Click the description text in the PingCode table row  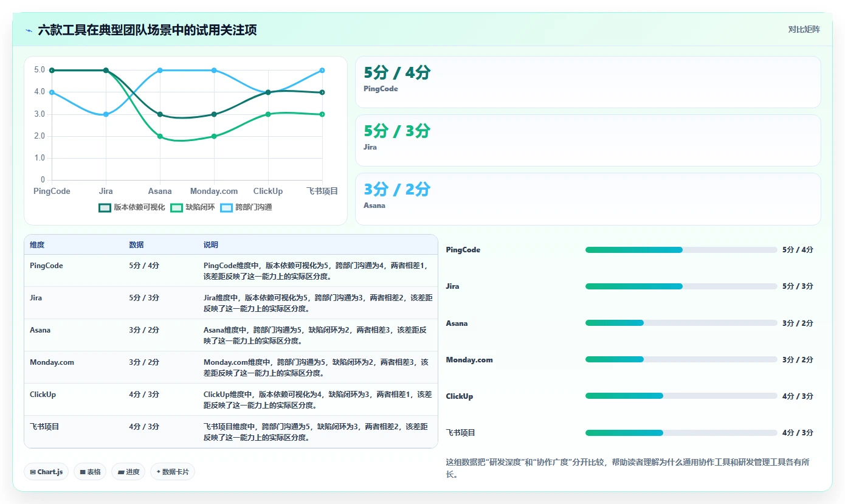[316, 271]
